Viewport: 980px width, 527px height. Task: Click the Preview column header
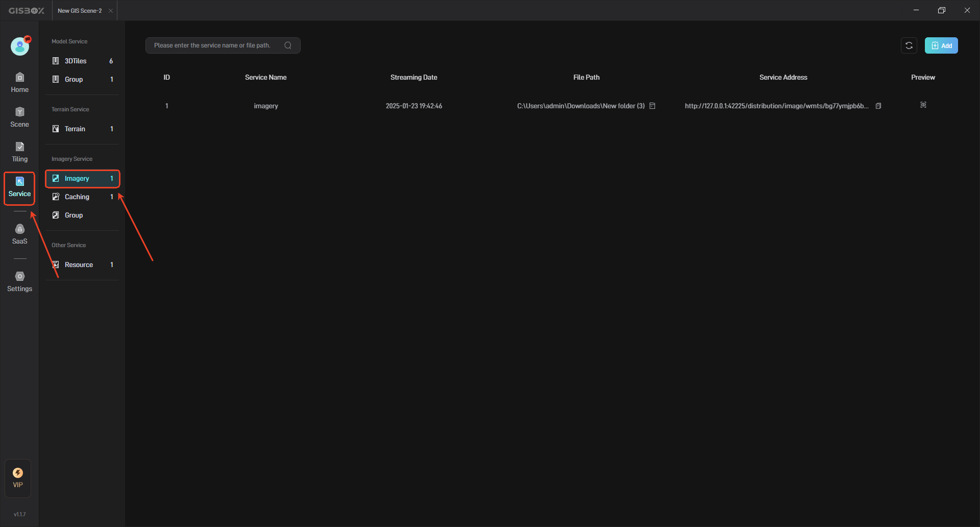click(x=923, y=77)
